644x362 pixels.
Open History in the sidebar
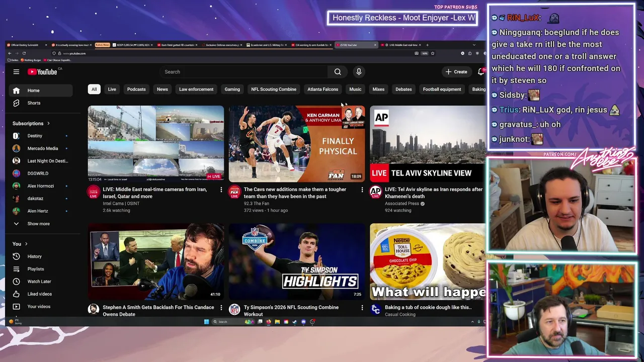[41, 256]
